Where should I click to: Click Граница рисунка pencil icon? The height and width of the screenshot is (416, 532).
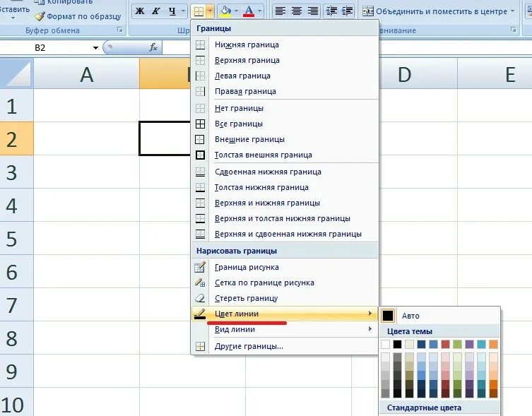pos(200,267)
